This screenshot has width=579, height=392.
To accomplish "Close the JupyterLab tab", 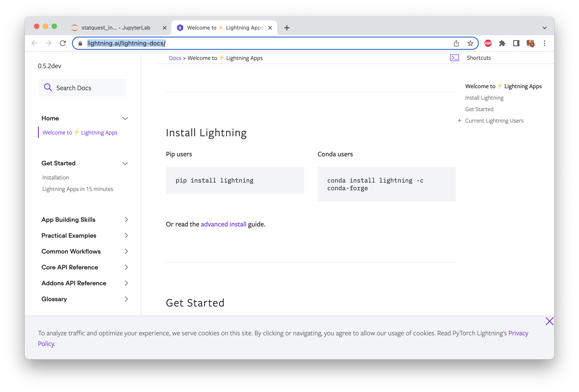I will pos(164,28).
